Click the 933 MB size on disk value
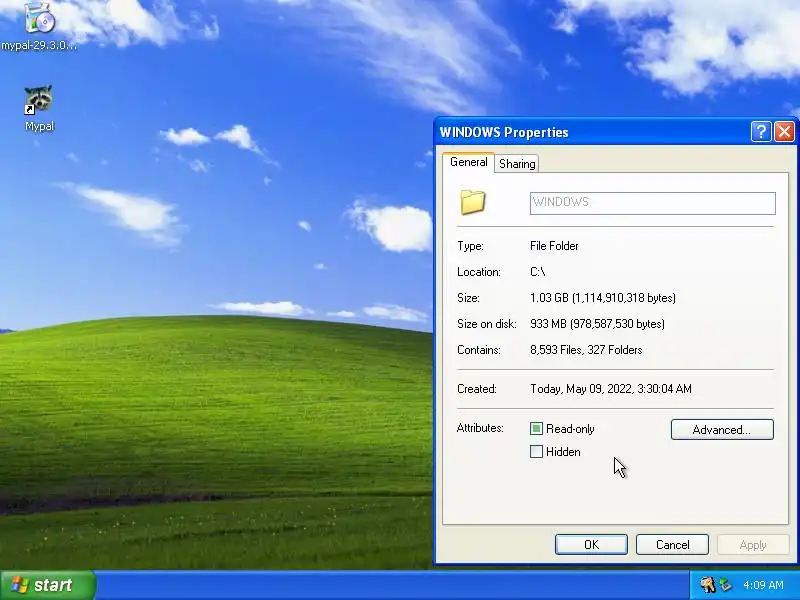The width and height of the screenshot is (800, 600). (597, 324)
